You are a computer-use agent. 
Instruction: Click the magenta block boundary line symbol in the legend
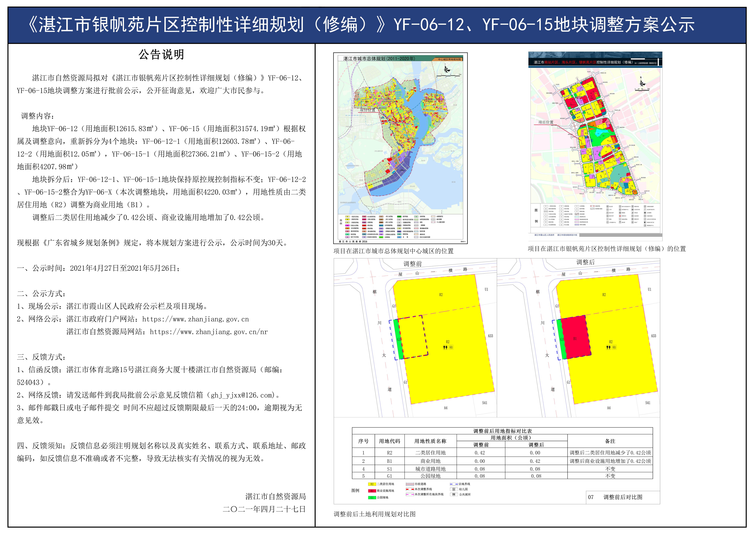[410, 495]
